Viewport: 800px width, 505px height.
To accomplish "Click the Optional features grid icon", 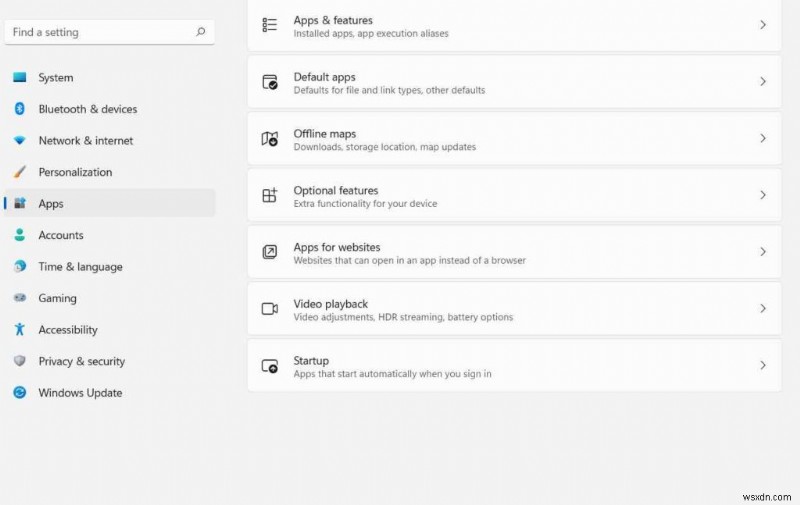I will (x=269, y=195).
